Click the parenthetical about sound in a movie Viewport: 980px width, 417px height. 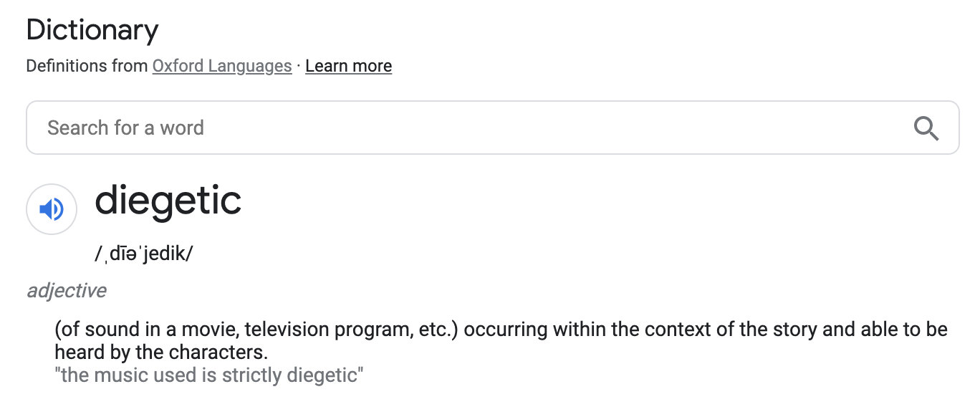(x=259, y=330)
